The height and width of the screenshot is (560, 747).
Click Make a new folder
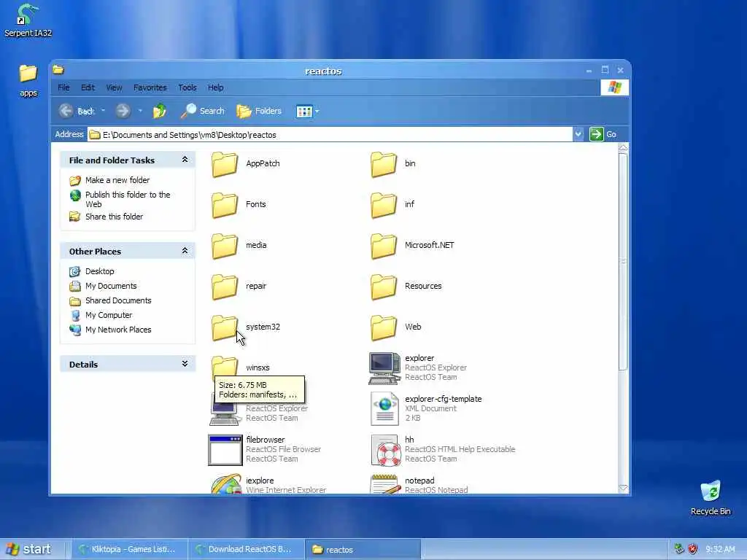tap(109, 180)
